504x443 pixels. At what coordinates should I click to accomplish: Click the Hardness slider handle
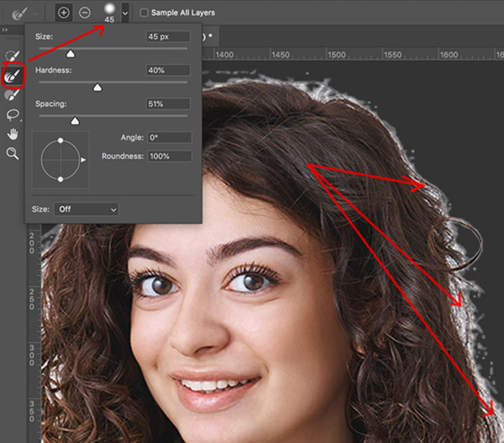point(97,87)
